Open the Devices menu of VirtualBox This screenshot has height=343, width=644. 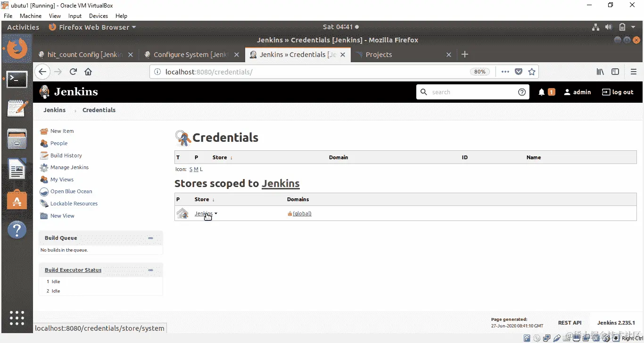98,16
